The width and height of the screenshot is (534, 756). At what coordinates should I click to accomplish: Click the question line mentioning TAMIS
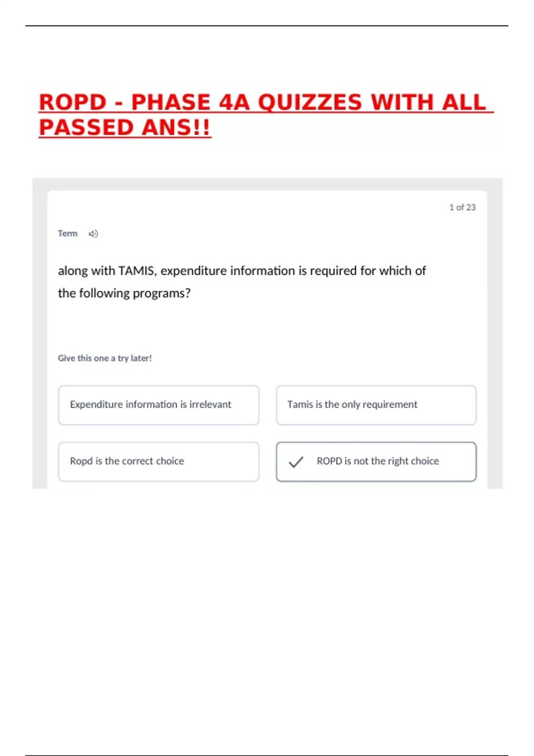tap(242, 271)
